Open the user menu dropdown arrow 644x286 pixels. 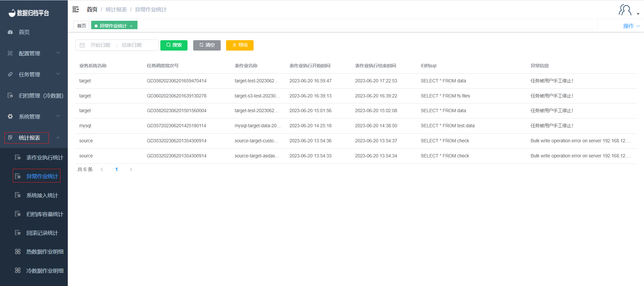[x=638, y=14]
